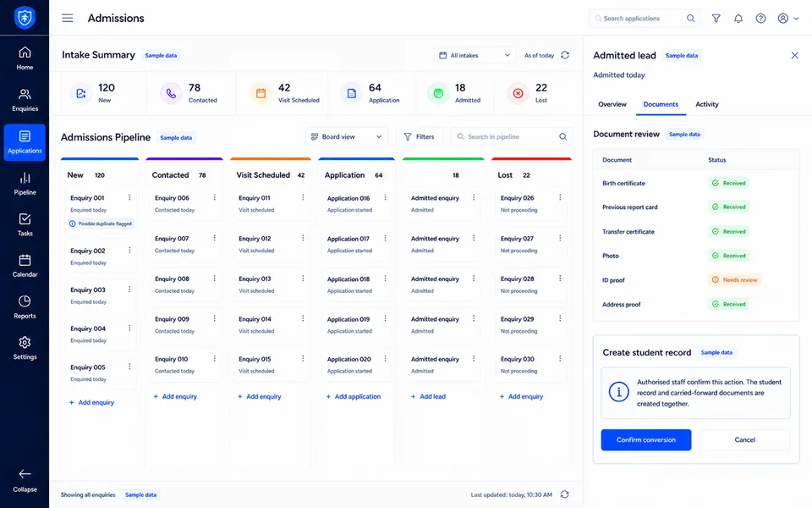812x508 pixels.
Task: Select Applications in the sidebar
Action: (x=25, y=142)
